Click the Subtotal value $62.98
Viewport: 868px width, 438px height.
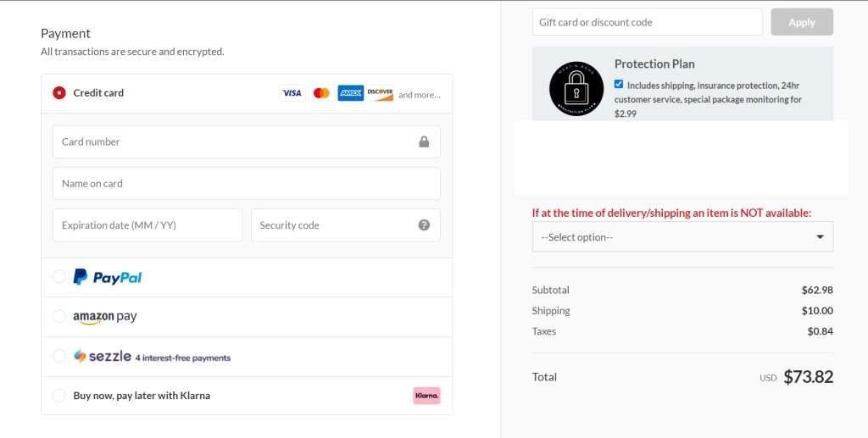tap(817, 290)
